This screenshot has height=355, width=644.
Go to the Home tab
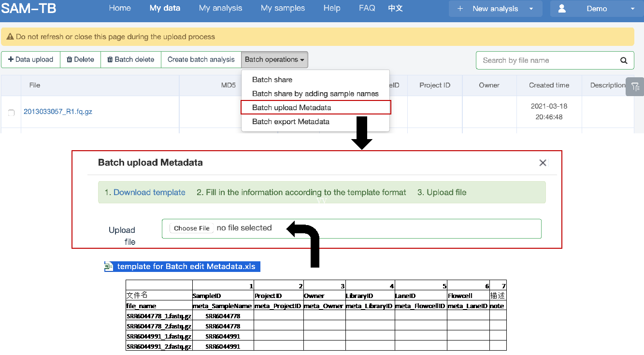tap(120, 8)
